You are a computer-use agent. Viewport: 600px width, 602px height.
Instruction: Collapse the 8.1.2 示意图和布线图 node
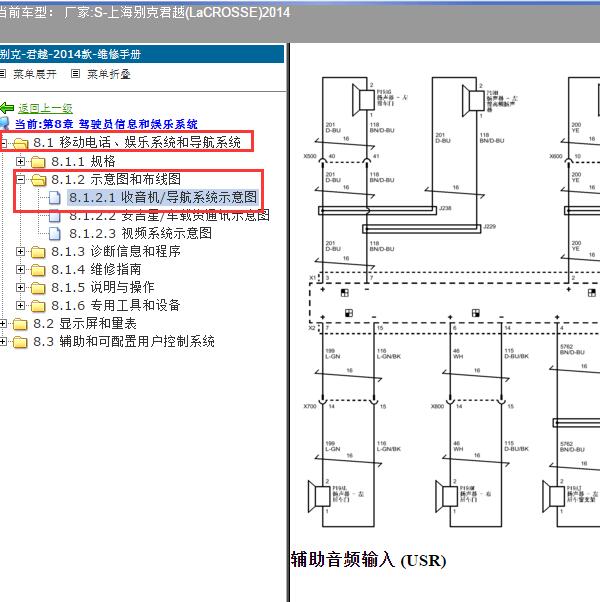point(20,179)
